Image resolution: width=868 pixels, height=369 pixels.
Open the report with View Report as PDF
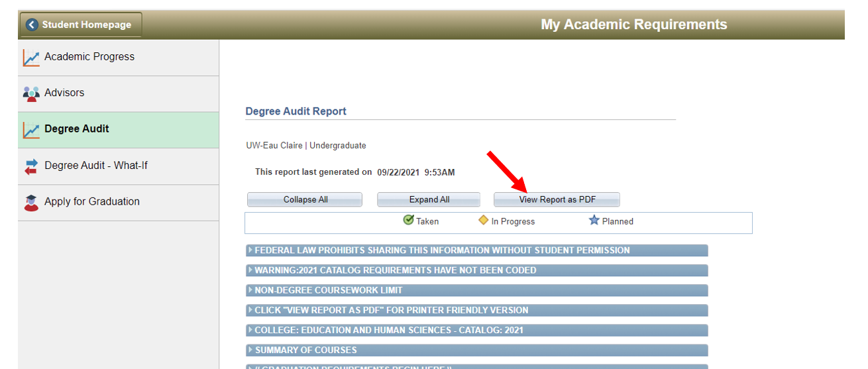[x=557, y=199]
